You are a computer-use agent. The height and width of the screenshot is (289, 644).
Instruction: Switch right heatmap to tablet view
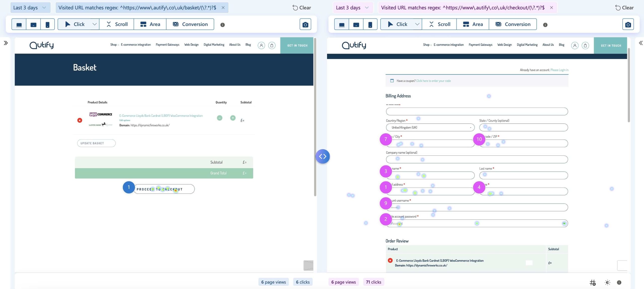click(x=356, y=24)
